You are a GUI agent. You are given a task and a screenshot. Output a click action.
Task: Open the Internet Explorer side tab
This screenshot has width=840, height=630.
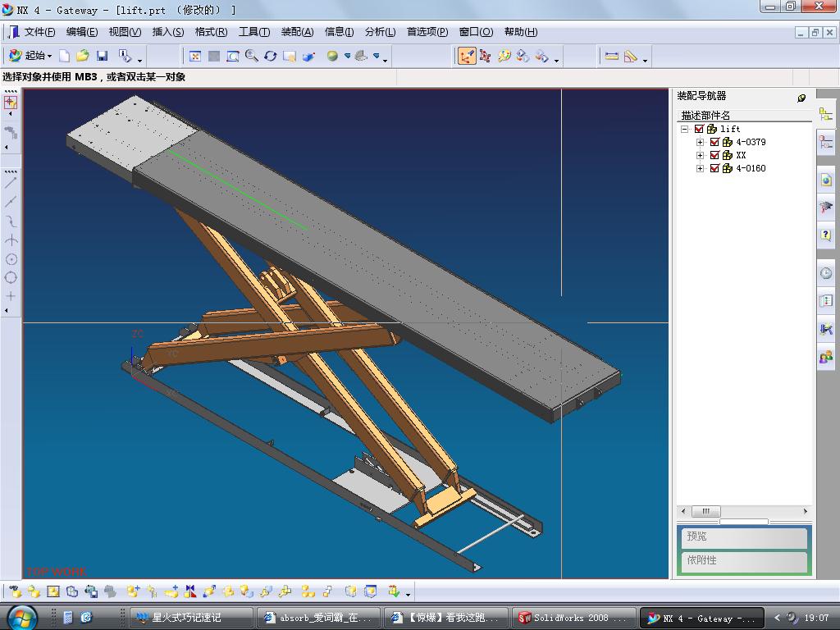point(825,180)
